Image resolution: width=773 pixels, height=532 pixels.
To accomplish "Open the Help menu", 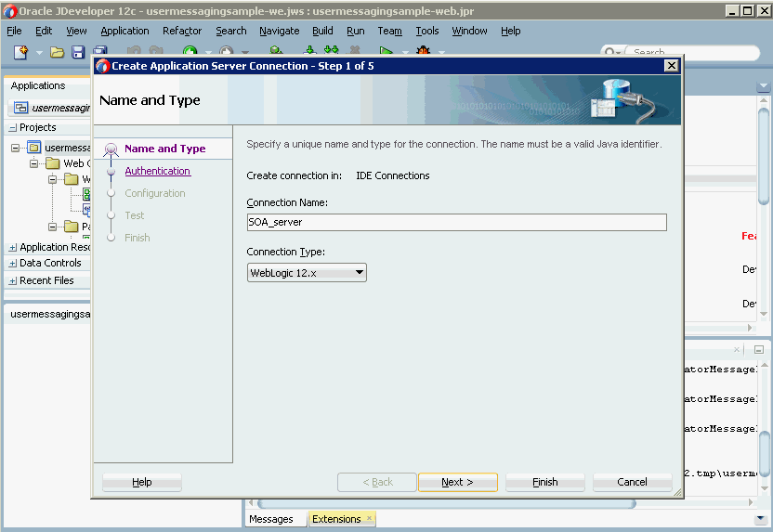I will pyautogui.click(x=510, y=31).
